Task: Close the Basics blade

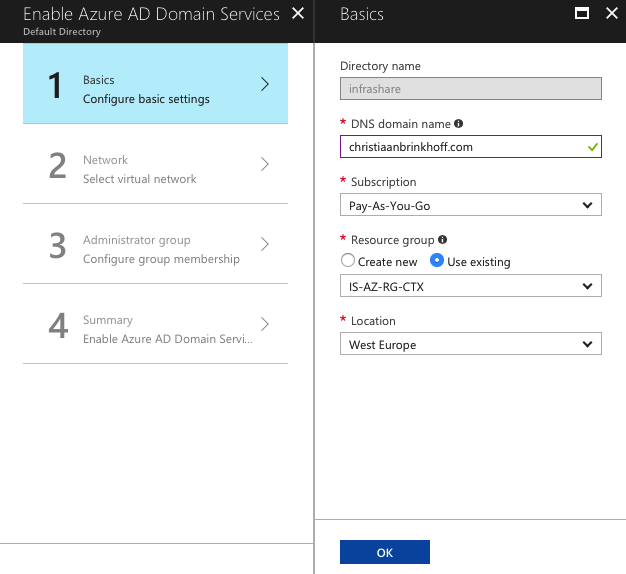Action: pyautogui.click(x=612, y=14)
